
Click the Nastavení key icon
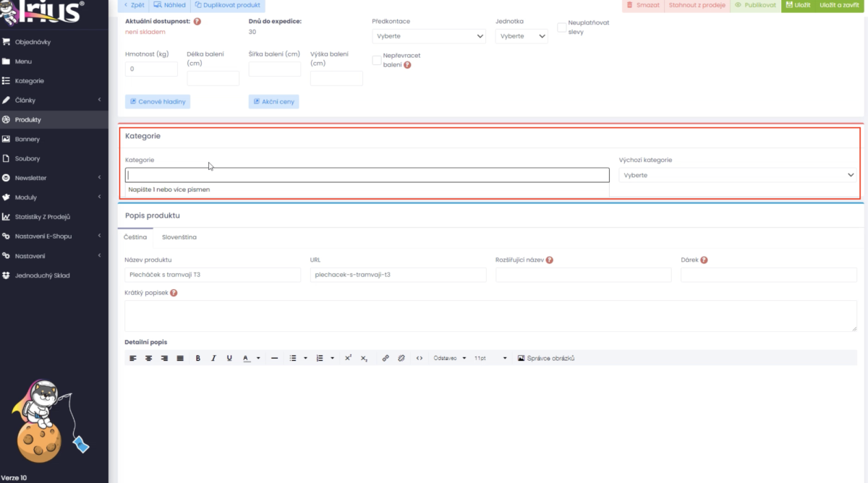point(6,256)
